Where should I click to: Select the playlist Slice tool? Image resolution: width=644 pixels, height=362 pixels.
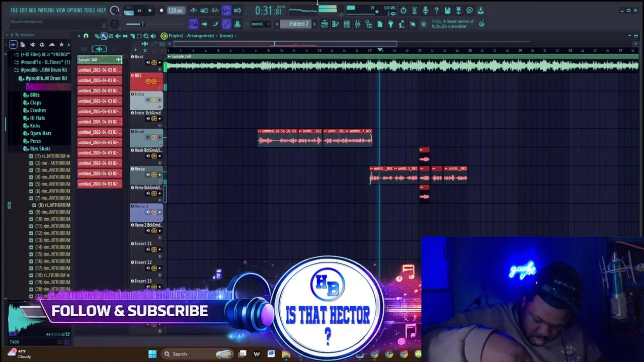coord(132,36)
